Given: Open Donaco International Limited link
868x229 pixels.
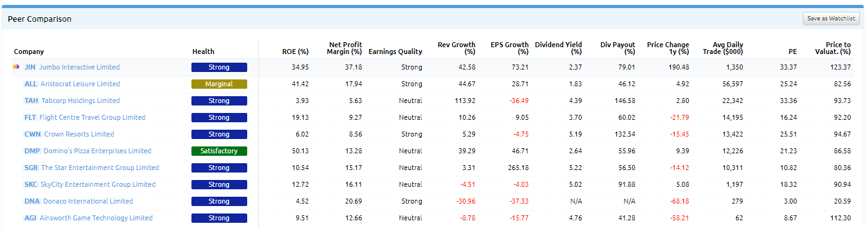Looking at the screenshot, I should (88, 201).
